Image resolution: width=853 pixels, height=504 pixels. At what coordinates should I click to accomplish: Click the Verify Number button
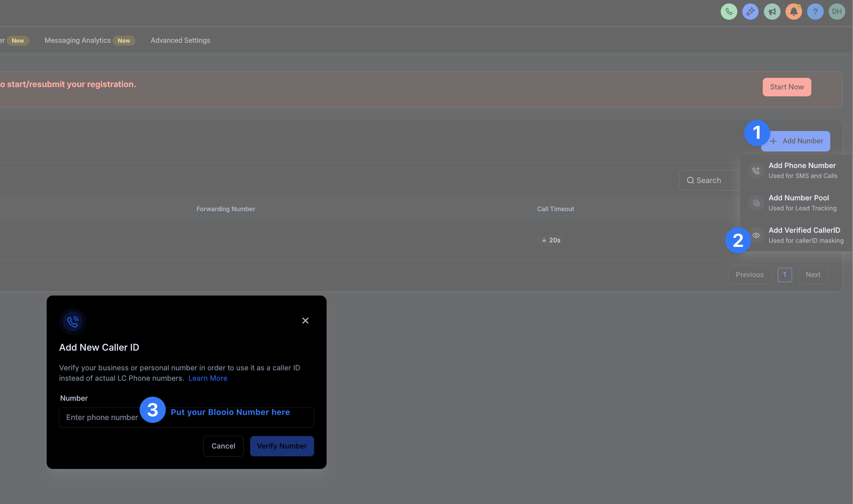[282, 446]
